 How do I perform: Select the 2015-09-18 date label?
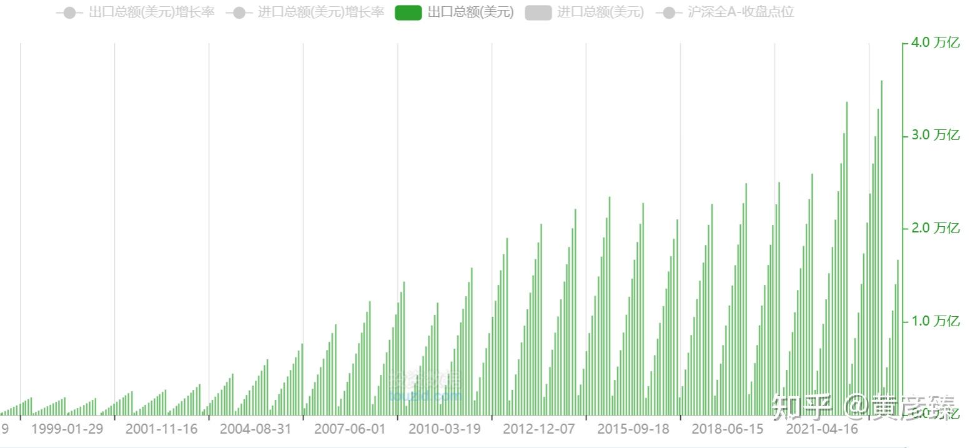[633, 429]
